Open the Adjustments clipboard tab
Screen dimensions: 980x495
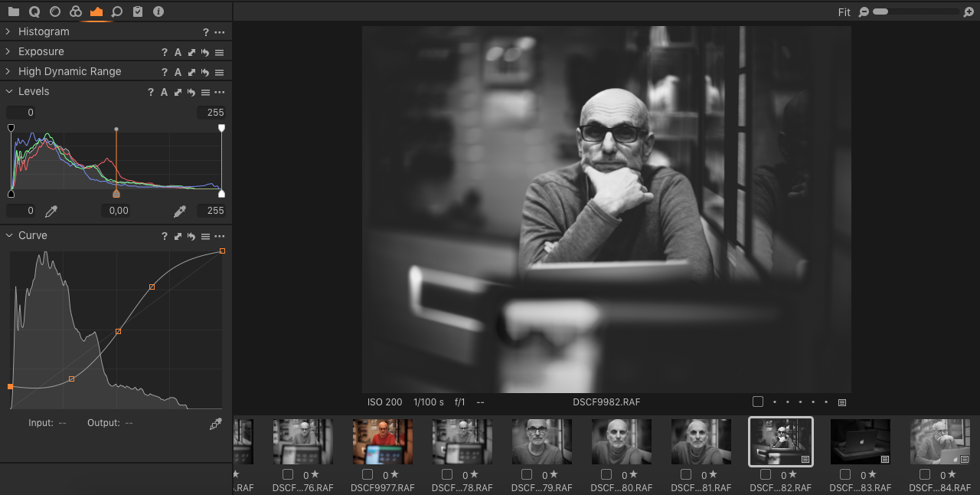click(139, 11)
